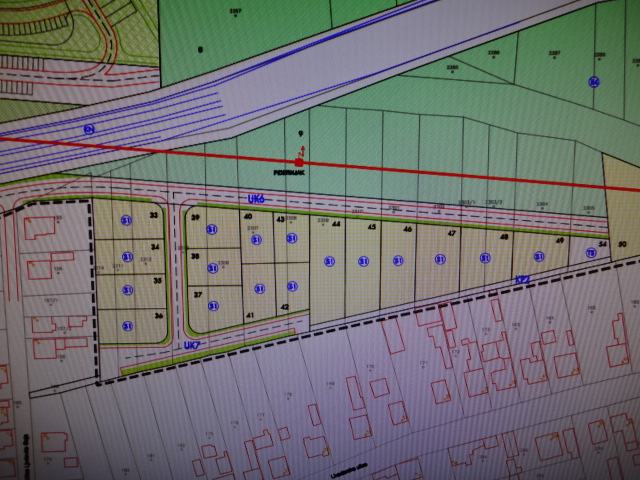Image resolution: width=640 pixels, height=480 pixels.
Task: Click the S1 marker in plot 42
Action: [292, 287]
